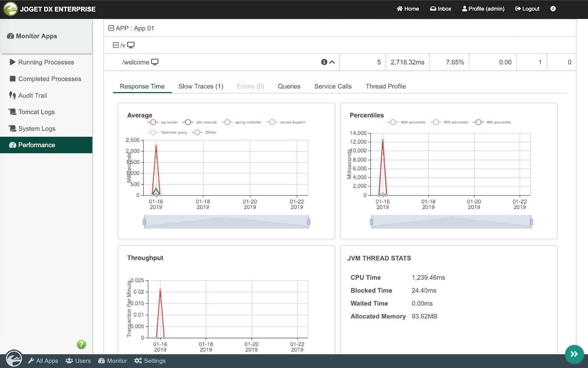The height and width of the screenshot is (368, 588).
Task: Collapse the APP : App 01 group
Action: point(111,28)
